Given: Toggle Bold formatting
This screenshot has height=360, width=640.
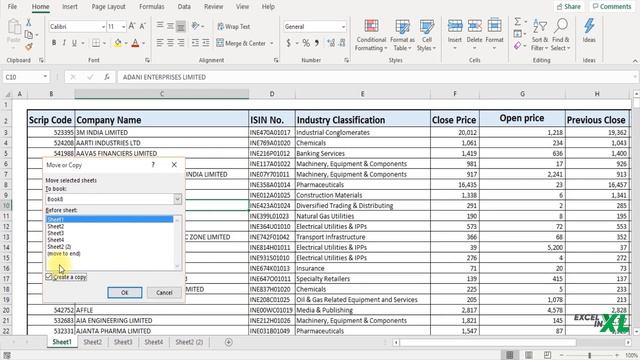Looking at the screenshot, I should pyautogui.click(x=54, y=43).
